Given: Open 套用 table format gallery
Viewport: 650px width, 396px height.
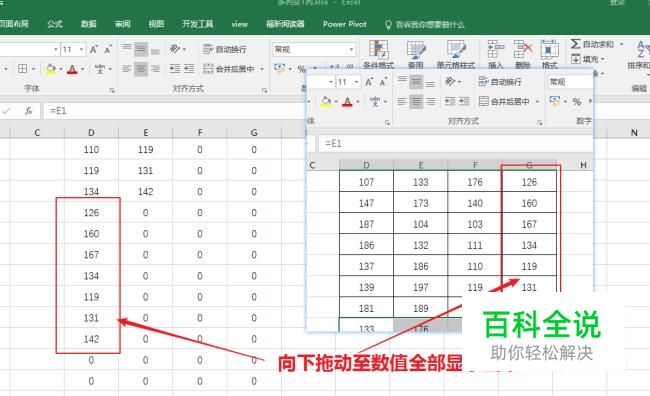Looking at the screenshot, I should (x=416, y=54).
